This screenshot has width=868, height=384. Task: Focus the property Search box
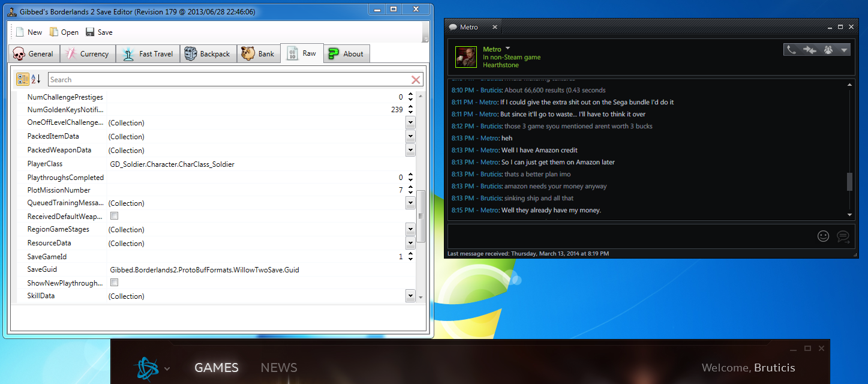tap(229, 79)
